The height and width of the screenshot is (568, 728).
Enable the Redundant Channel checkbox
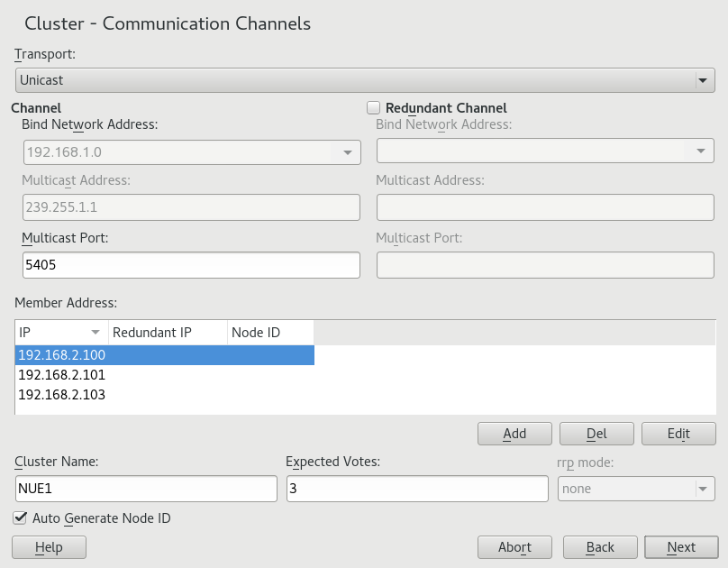374,107
